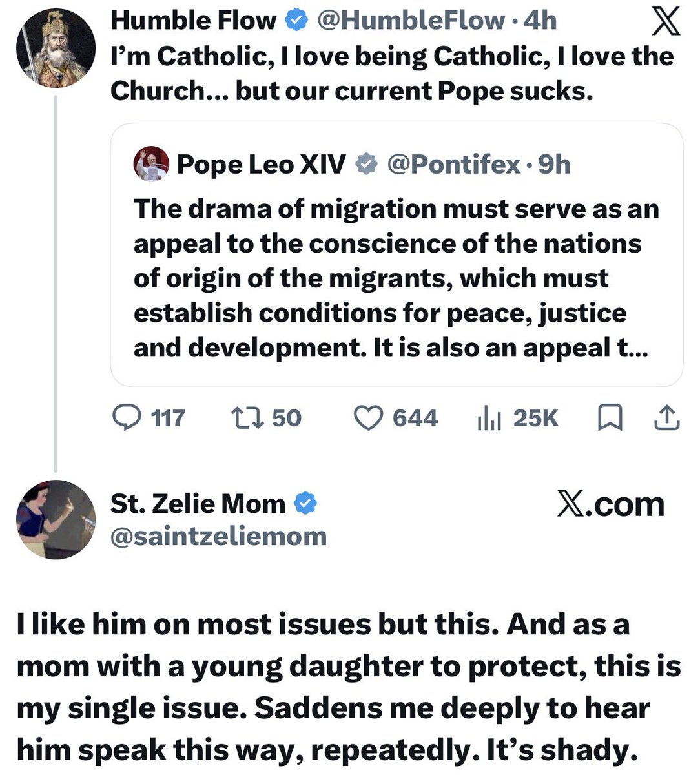Open the view analytics bar chart icon
Viewport: 700px width, 775px height.
(x=489, y=419)
